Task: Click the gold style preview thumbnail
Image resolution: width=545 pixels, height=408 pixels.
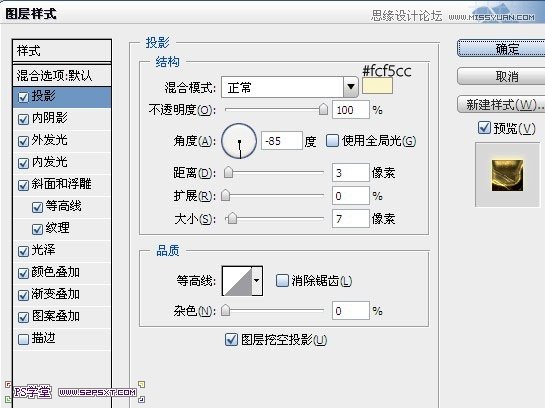Action: click(x=507, y=175)
